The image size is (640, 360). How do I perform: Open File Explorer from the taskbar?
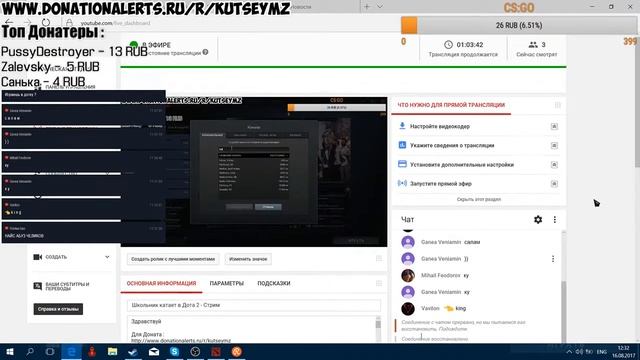pos(112,351)
